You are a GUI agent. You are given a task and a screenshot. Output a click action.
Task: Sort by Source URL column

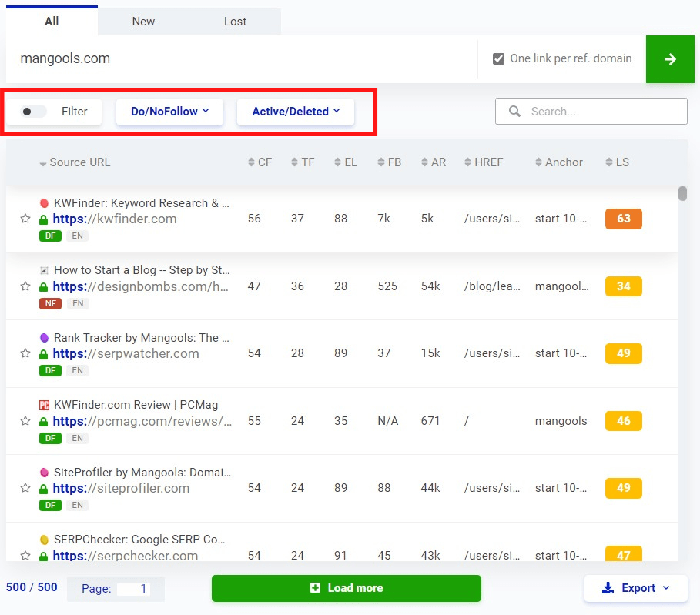click(x=75, y=162)
